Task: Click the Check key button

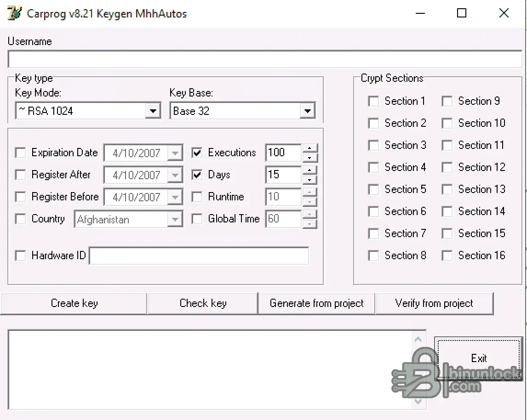Action: (x=203, y=303)
